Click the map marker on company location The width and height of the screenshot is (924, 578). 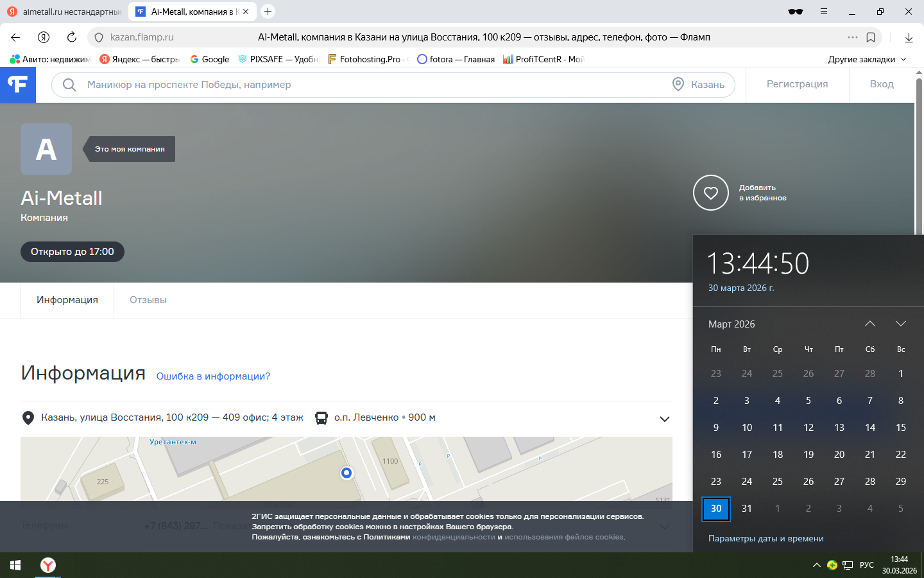point(346,473)
